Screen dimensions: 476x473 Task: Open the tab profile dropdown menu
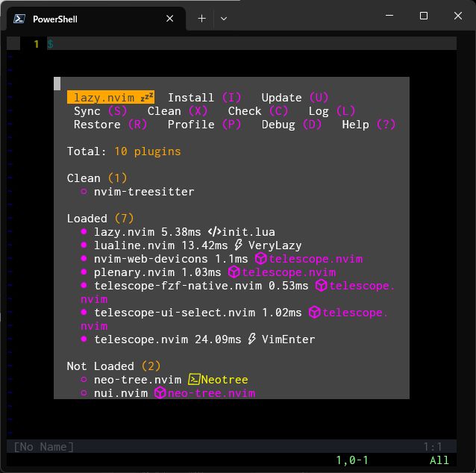click(224, 19)
